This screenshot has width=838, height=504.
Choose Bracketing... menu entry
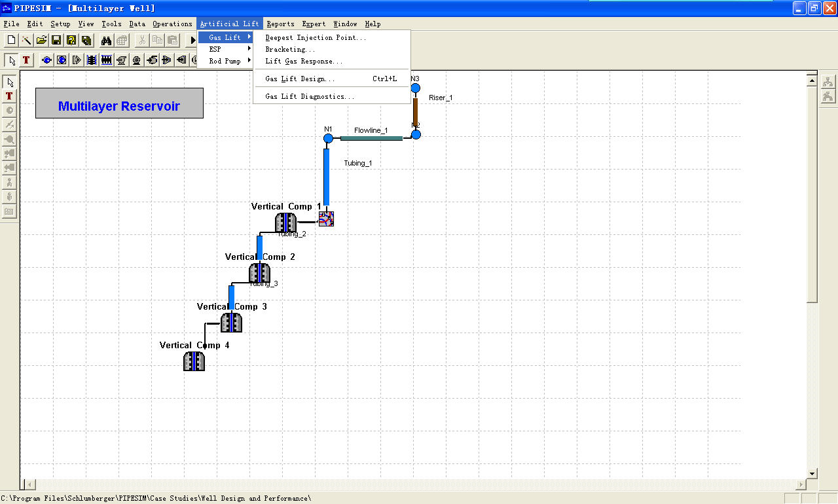click(332, 49)
